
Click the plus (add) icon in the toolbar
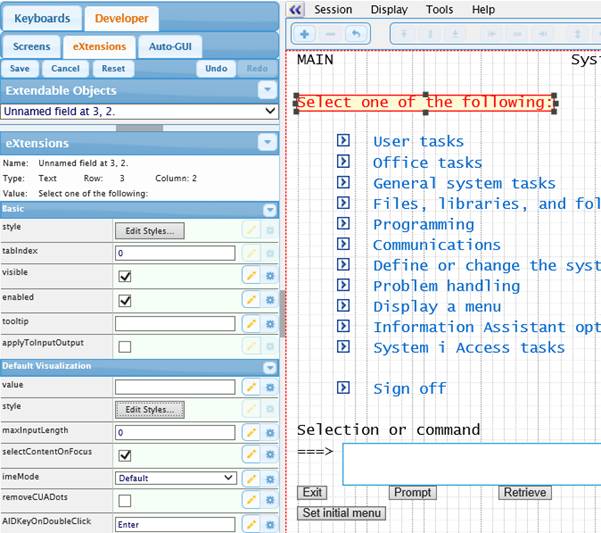point(305,34)
